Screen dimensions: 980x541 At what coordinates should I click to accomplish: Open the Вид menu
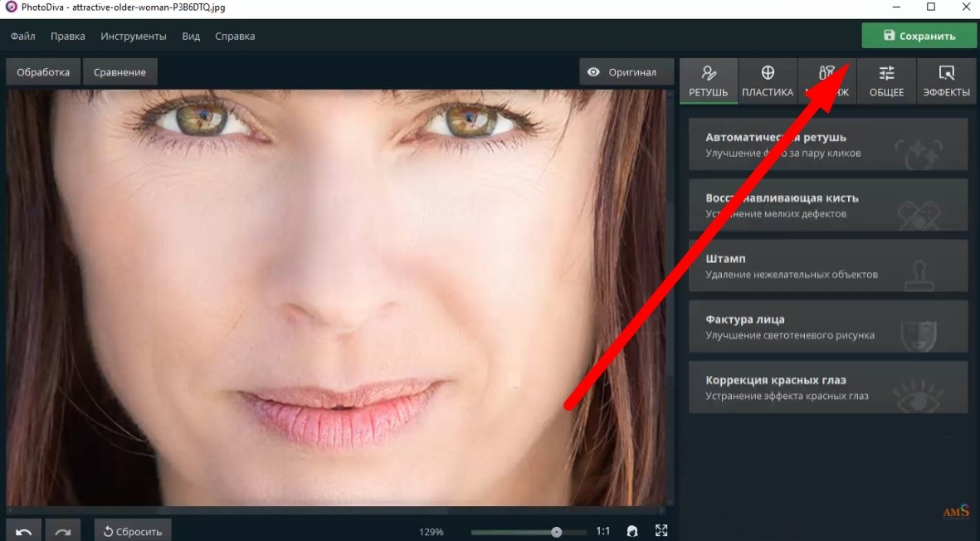191,37
